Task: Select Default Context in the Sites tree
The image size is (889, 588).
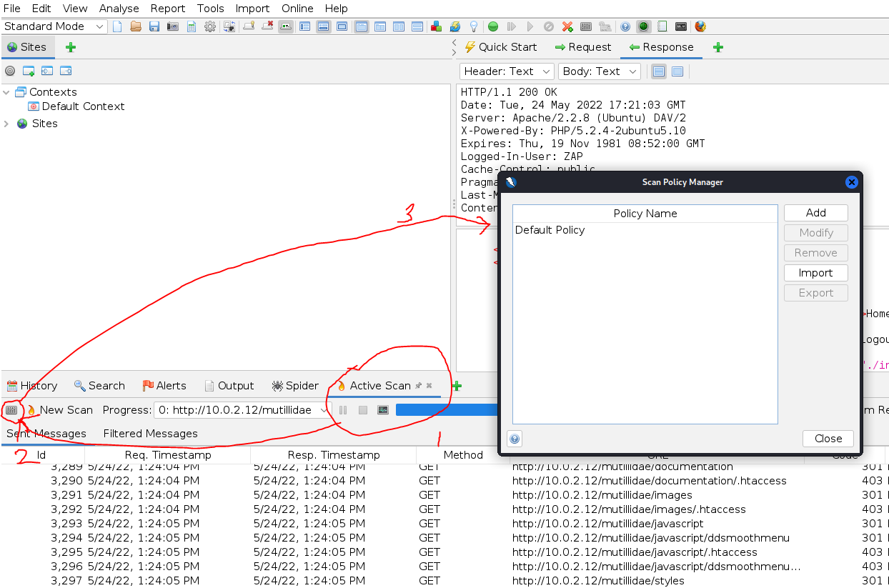Action: tap(76, 106)
